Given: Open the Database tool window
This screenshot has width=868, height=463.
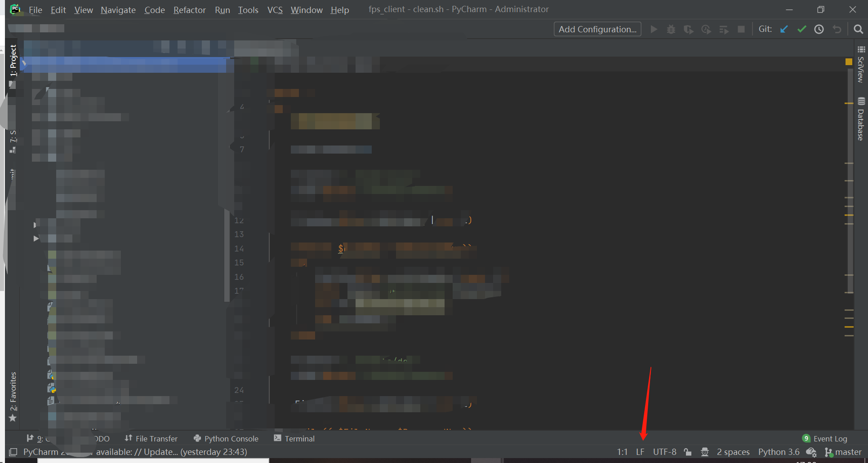Looking at the screenshot, I should pos(860,122).
